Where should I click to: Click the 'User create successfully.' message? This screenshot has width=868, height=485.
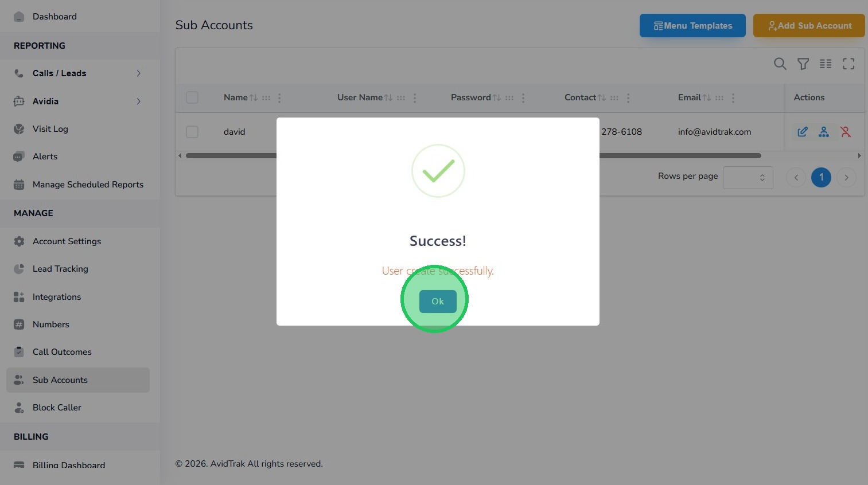(x=438, y=271)
